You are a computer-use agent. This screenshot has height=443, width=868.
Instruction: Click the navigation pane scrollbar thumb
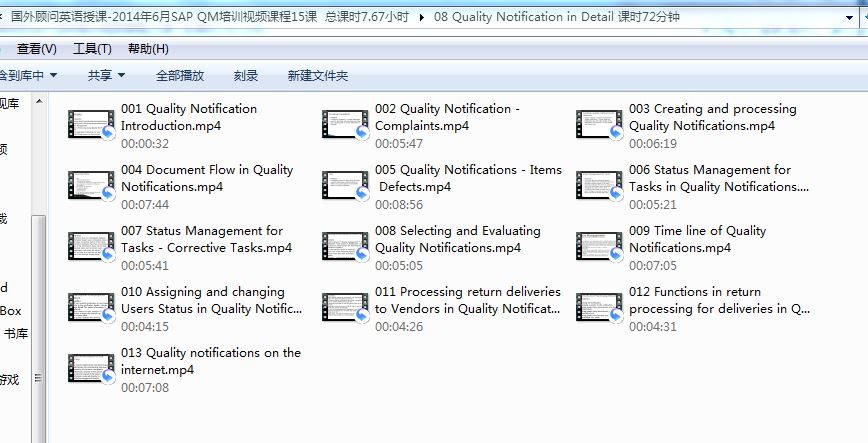tap(39, 327)
